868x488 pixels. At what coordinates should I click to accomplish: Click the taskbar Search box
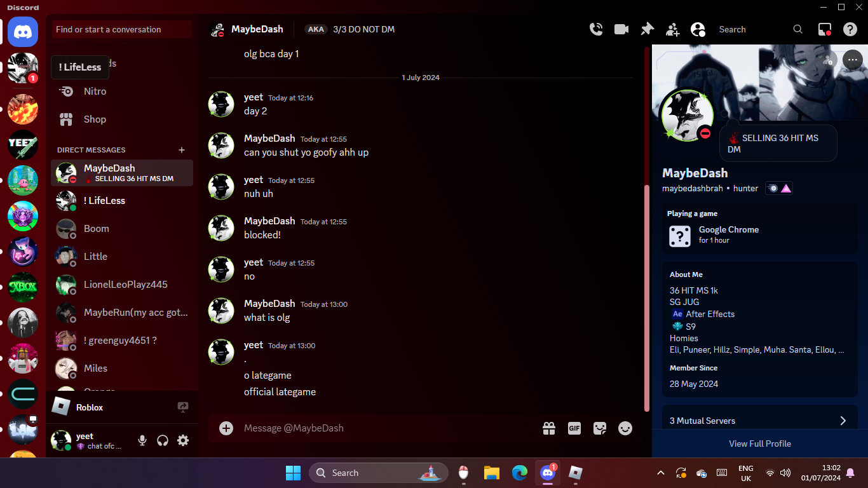point(379,473)
